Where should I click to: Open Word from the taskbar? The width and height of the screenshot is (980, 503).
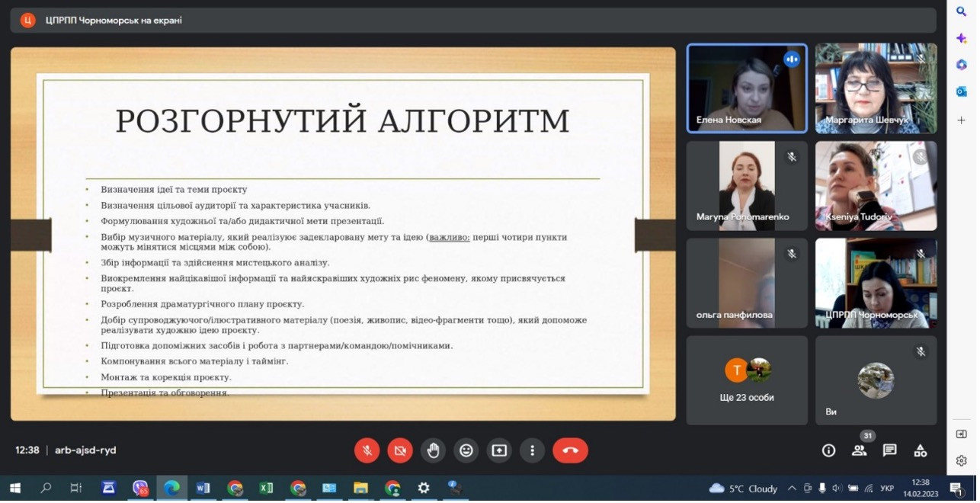click(x=203, y=489)
